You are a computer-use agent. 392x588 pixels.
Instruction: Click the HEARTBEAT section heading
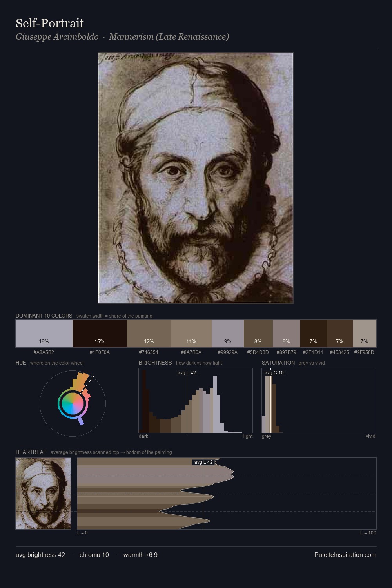pyautogui.click(x=31, y=452)
